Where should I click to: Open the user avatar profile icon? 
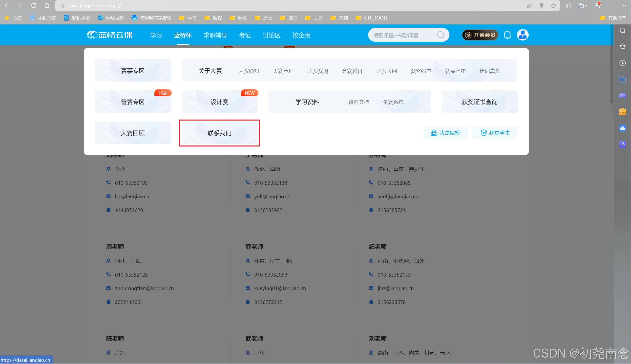click(x=523, y=35)
